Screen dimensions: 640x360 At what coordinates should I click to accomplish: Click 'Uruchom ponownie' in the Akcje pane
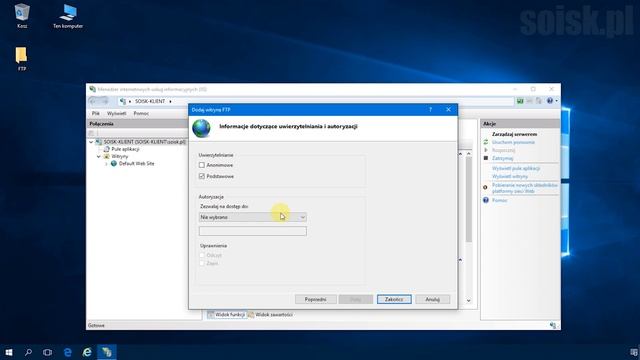[x=513, y=142]
